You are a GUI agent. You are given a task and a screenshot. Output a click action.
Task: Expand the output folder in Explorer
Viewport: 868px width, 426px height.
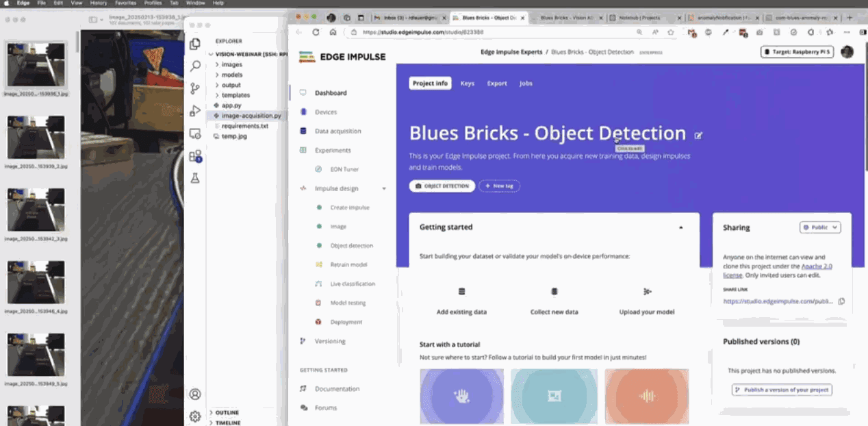pyautogui.click(x=217, y=85)
